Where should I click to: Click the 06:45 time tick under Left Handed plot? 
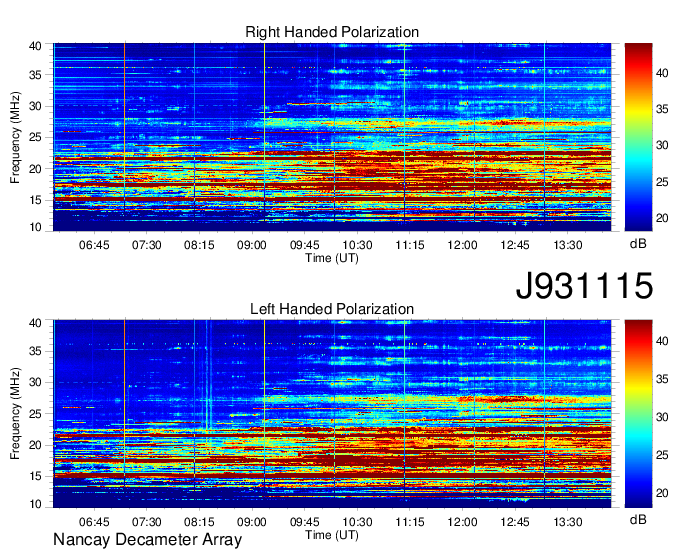pos(94,522)
